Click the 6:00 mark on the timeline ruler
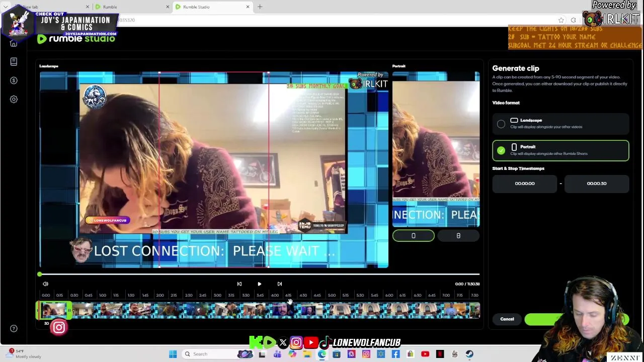The width and height of the screenshot is (644, 362). (389, 295)
